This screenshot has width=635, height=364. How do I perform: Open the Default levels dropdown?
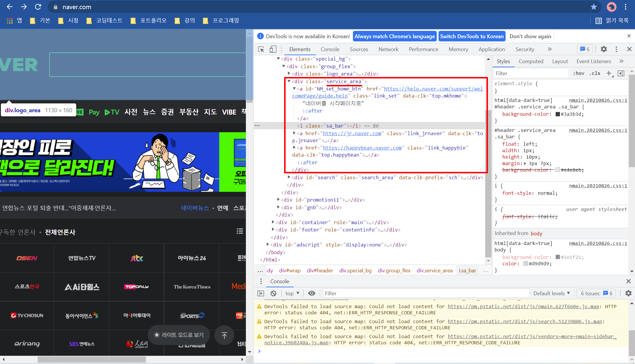point(551,293)
